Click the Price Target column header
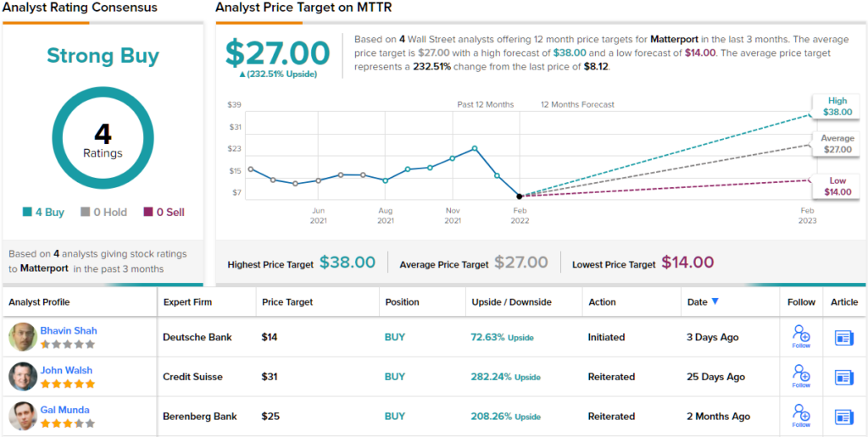 287,302
